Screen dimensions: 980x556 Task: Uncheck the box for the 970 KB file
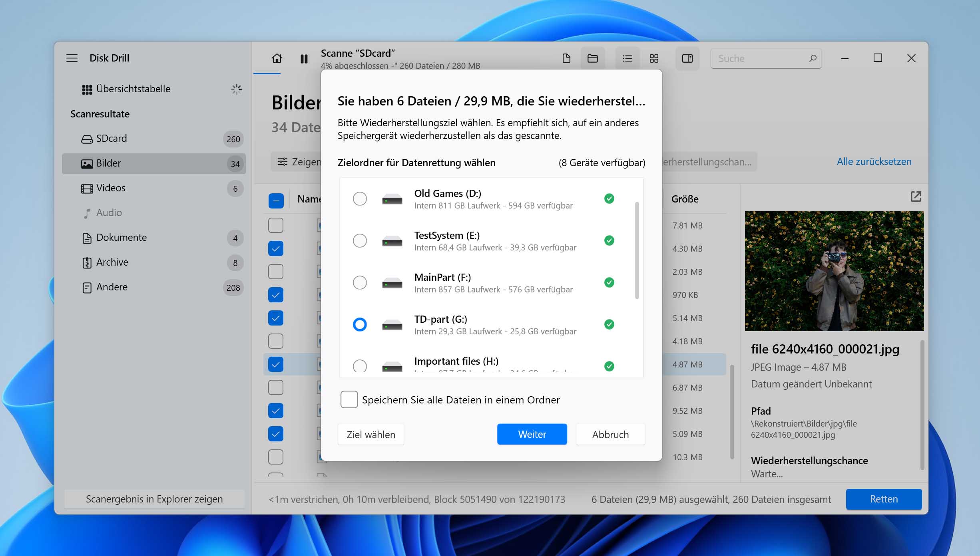coord(276,295)
